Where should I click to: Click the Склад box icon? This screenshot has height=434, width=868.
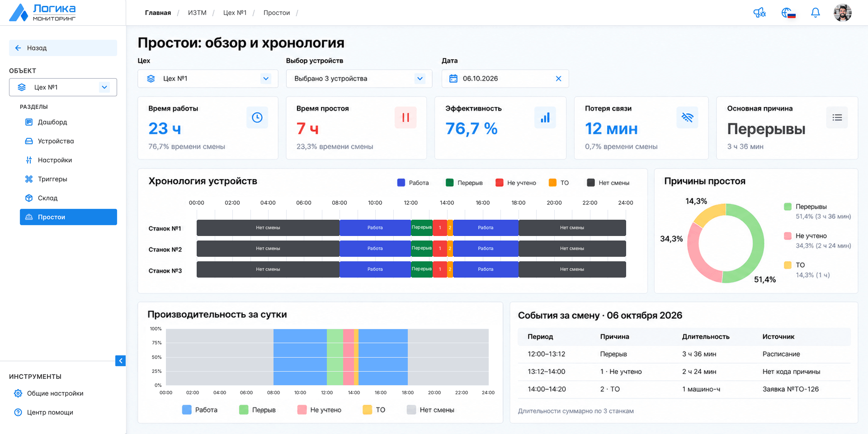(29, 198)
